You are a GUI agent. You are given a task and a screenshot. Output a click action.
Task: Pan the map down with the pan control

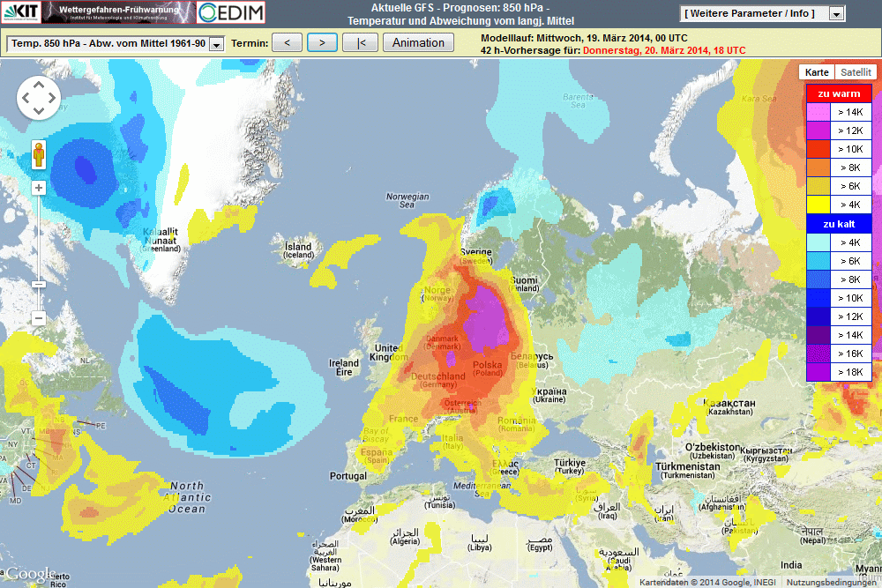38,111
